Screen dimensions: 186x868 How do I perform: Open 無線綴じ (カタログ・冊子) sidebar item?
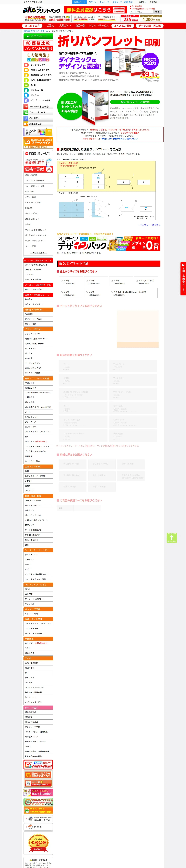click(38, 75)
